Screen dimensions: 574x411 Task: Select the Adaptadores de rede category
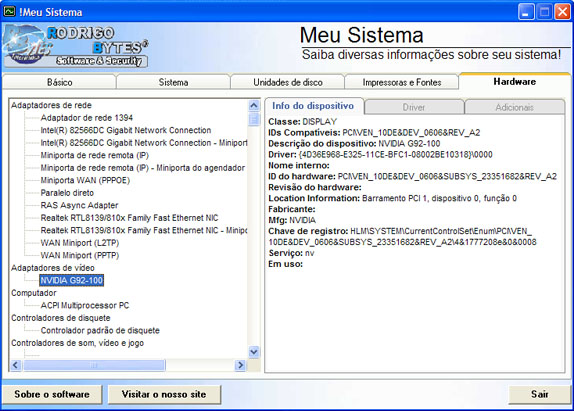click(x=51, y=105)
